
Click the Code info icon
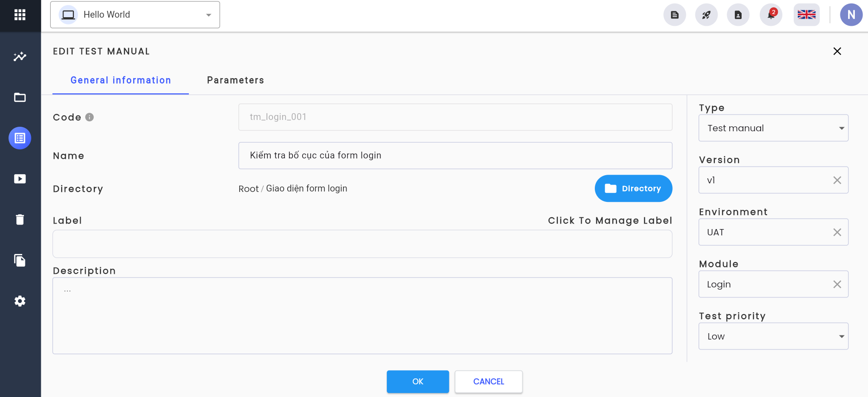[90, 117]
